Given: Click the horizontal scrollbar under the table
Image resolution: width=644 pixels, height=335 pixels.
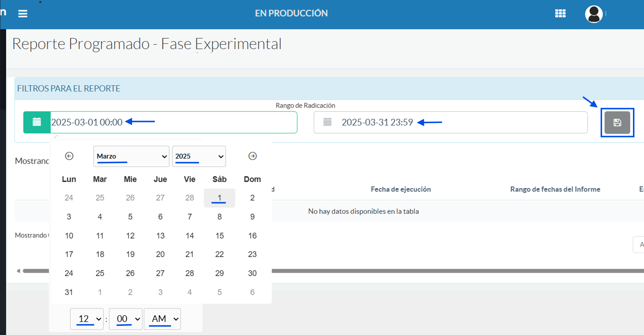Looking at the screenshot, I should [x=441, y=271].
